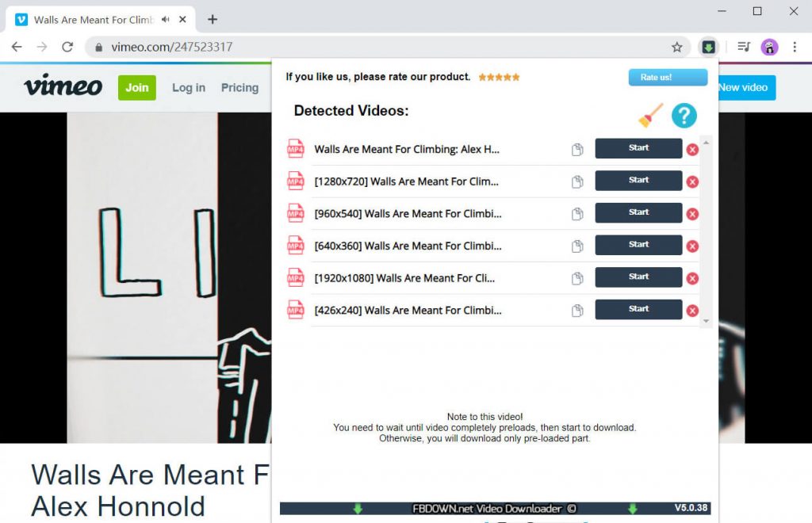Mute the tab via speaker icon
The image size is (812, 523).
coord(165,20)
